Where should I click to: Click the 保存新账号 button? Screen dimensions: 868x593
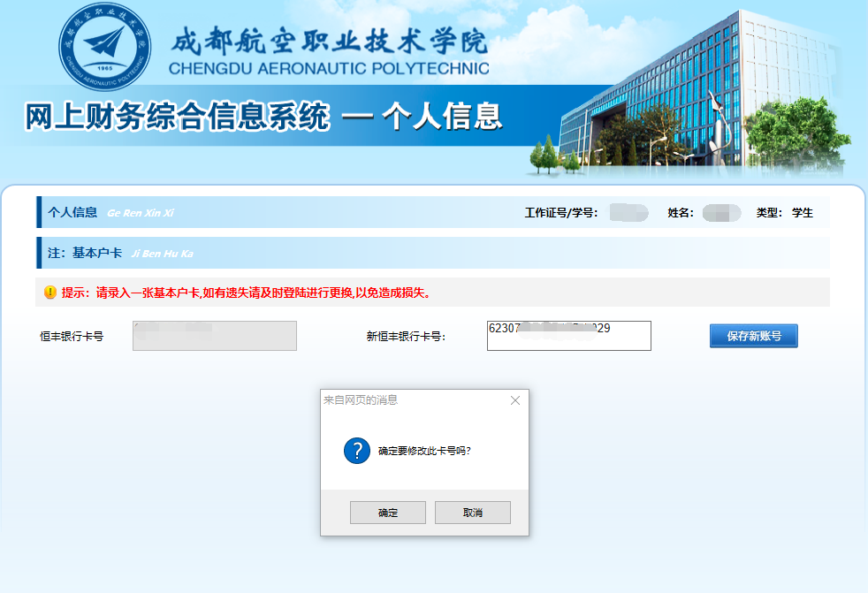(x=754, y=336)
